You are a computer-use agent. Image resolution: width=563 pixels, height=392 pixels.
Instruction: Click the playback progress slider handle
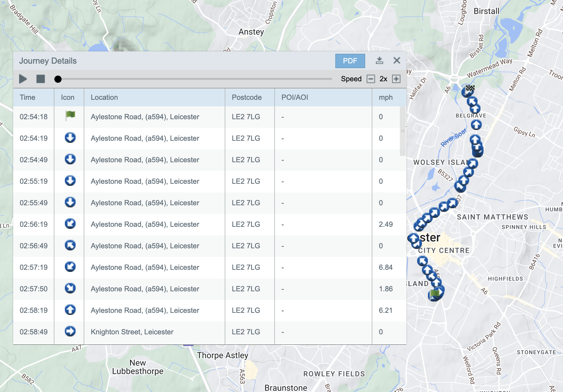tap(58, 79)
